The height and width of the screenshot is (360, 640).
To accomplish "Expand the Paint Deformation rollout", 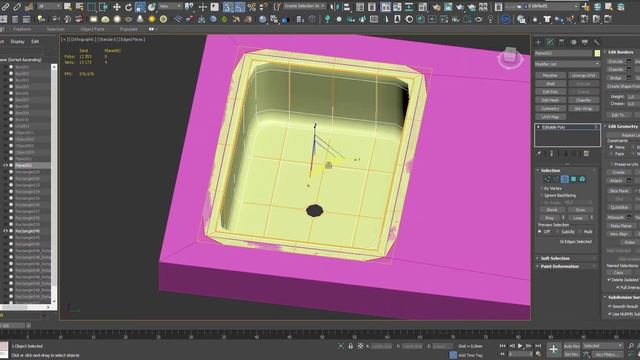I will 560,267.
